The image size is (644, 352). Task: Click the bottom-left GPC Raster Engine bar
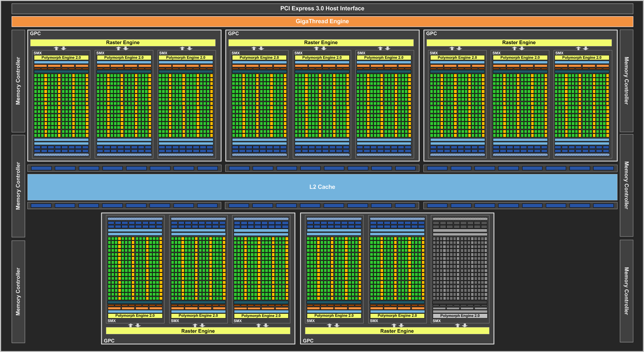[198, 331]
